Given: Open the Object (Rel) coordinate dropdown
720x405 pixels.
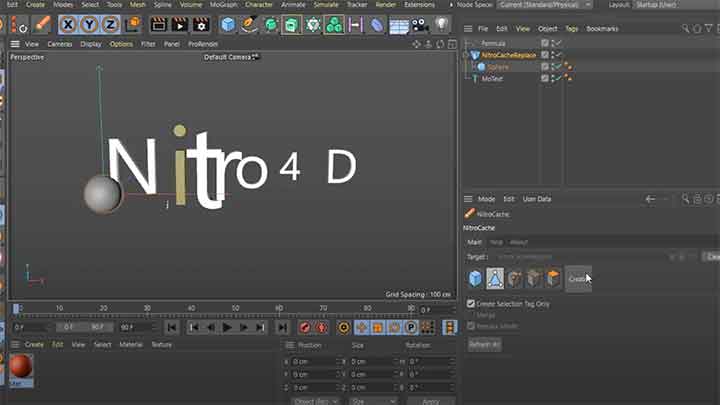Looking at the screenshot, I should click(315, 401).
